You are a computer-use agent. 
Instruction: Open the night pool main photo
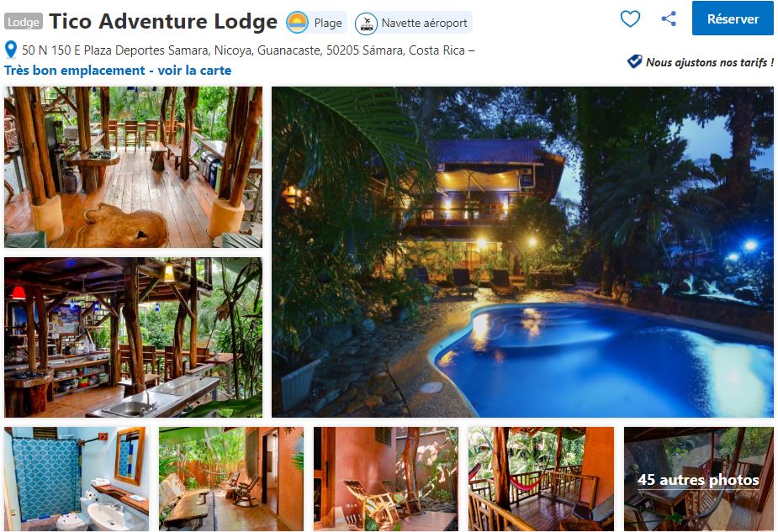[x=522, y=252]
